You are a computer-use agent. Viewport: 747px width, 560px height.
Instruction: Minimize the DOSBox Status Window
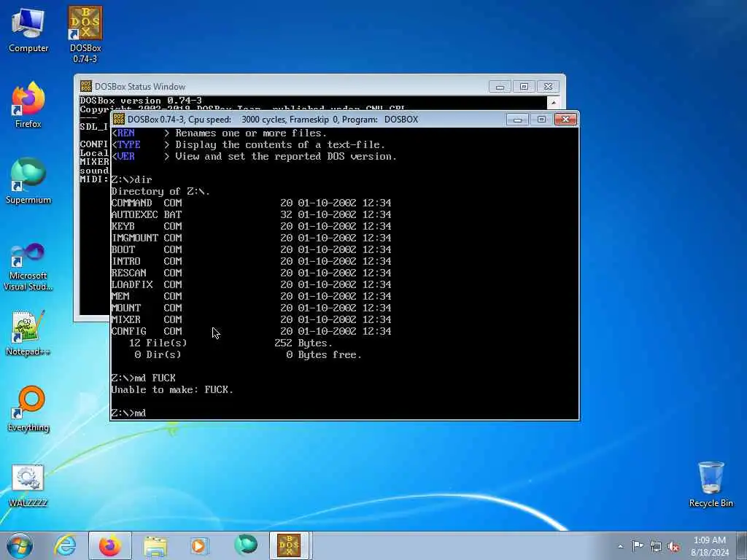(x=500, y=87)
